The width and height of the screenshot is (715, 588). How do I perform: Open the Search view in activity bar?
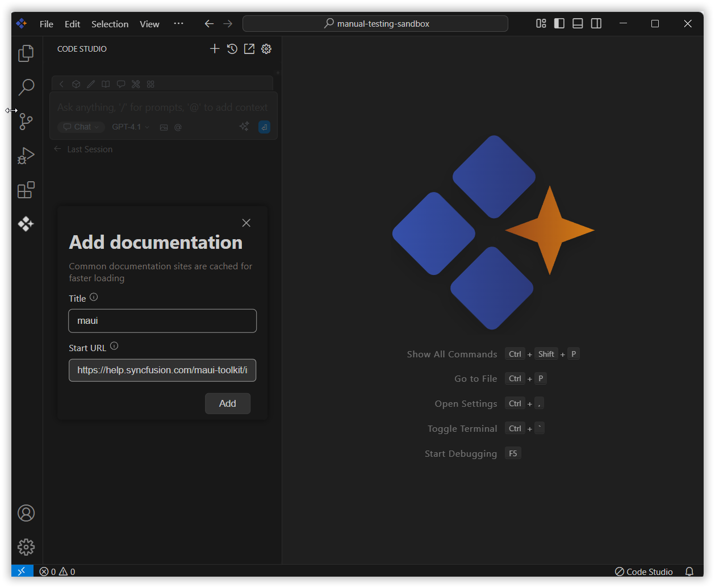[x=26, y=87]
